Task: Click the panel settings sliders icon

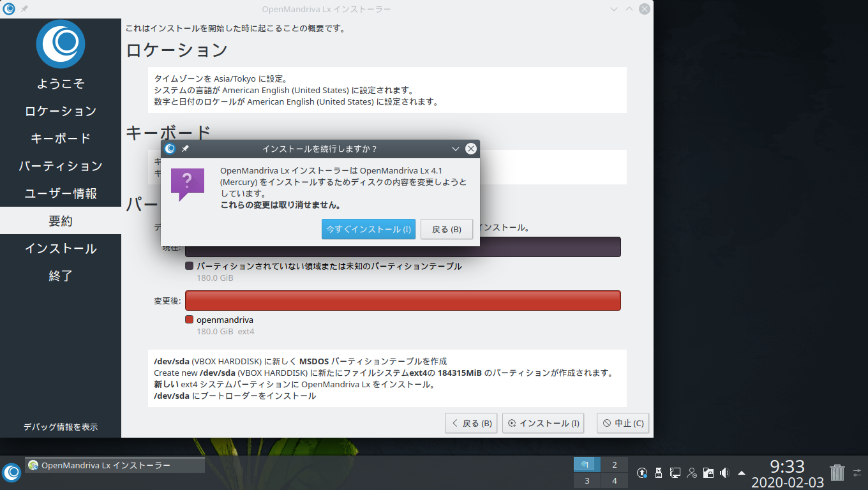Action: click(857, 473)
